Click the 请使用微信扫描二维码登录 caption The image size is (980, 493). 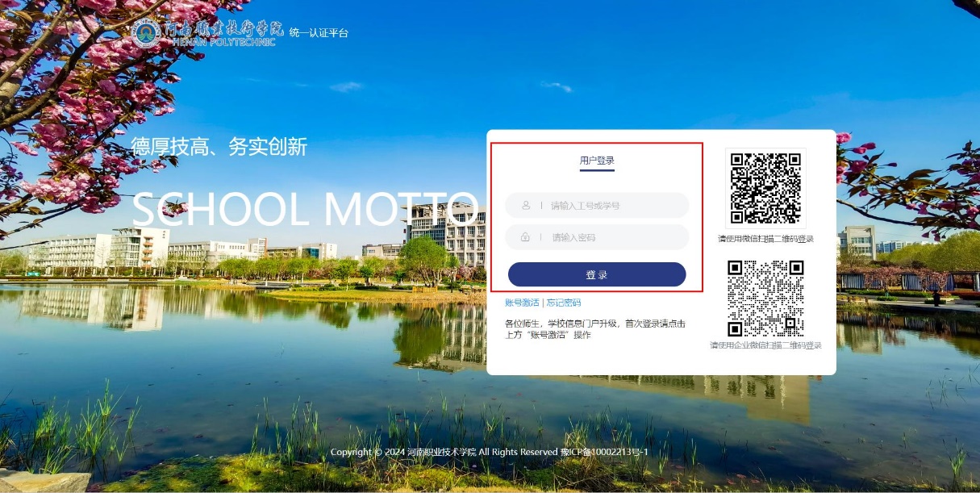tap(765, 239)
